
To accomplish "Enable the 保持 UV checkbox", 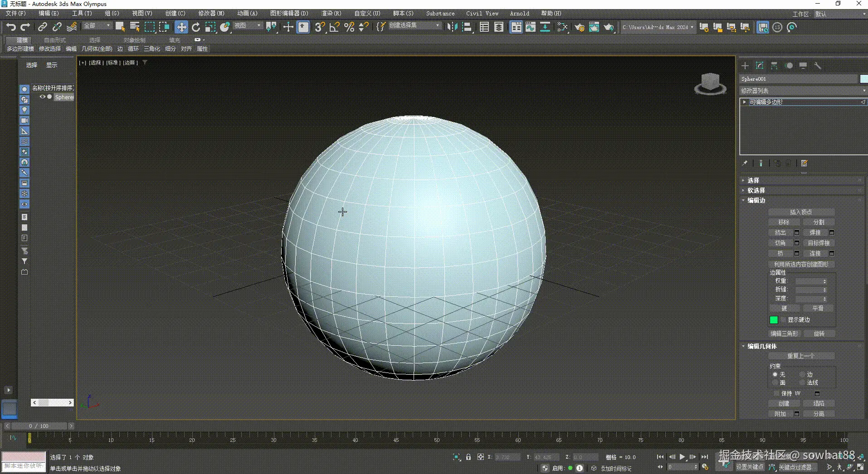I will [776, 393].
